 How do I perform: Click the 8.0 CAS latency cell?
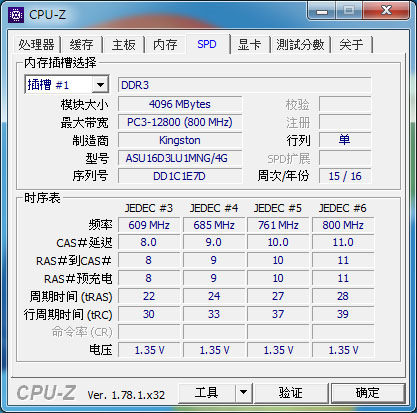coord(149,242)
